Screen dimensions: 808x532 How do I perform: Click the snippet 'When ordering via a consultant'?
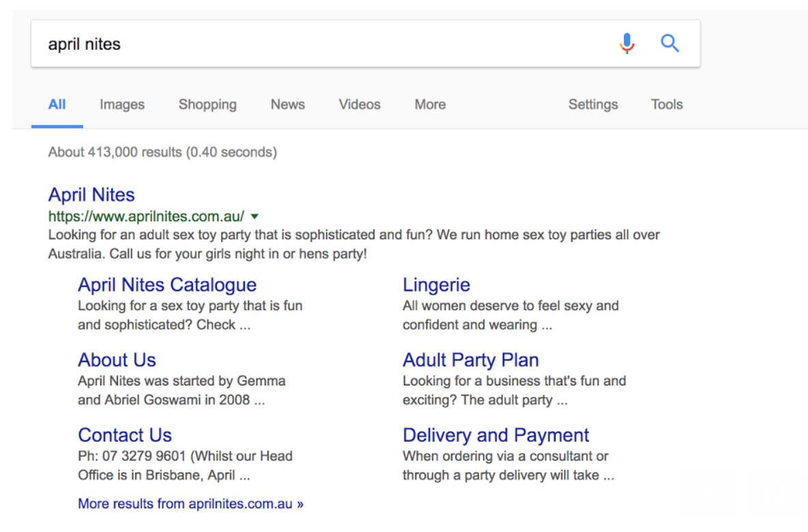(x=508, y=466)
